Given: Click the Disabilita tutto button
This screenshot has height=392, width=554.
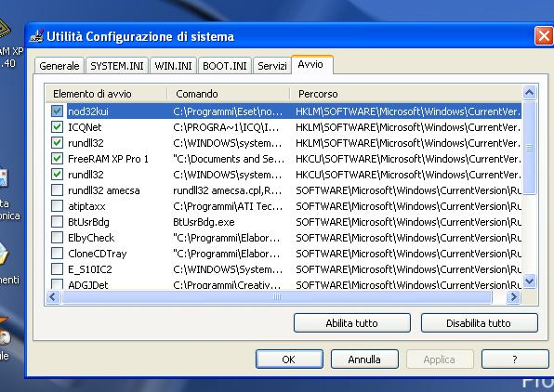Looking at the screenshot, I should (479, 323).
